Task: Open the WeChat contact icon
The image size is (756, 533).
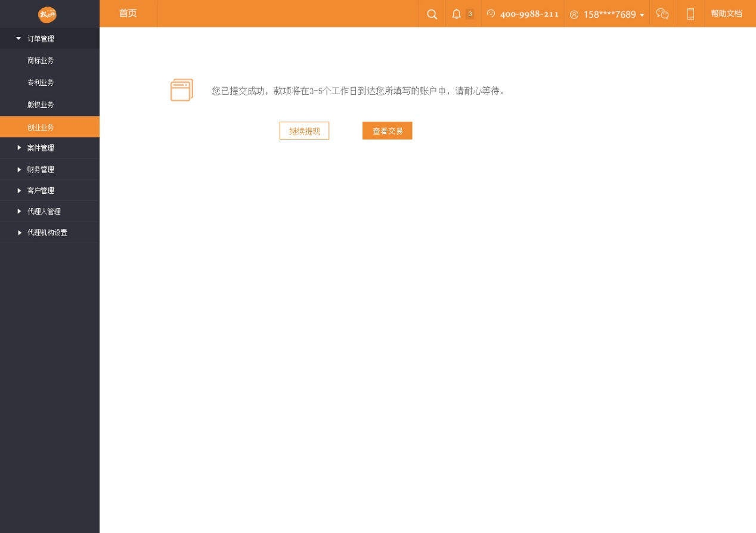Action: 662,14
